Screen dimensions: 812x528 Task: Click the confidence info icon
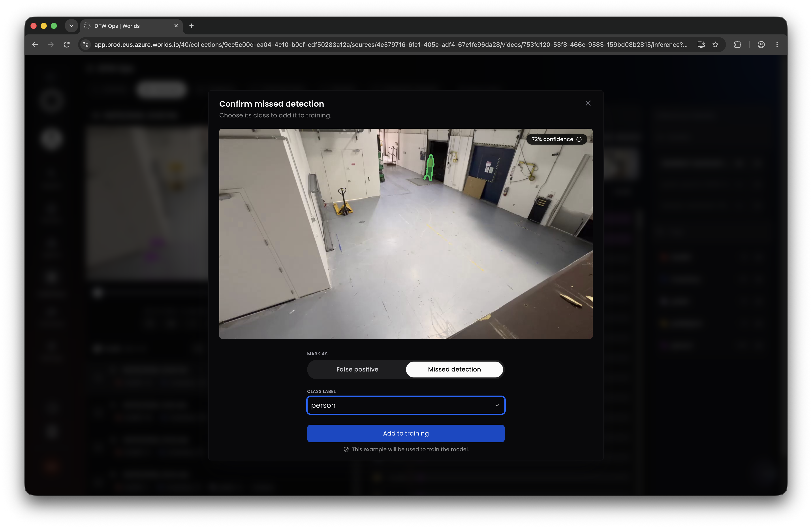point(579,139)
